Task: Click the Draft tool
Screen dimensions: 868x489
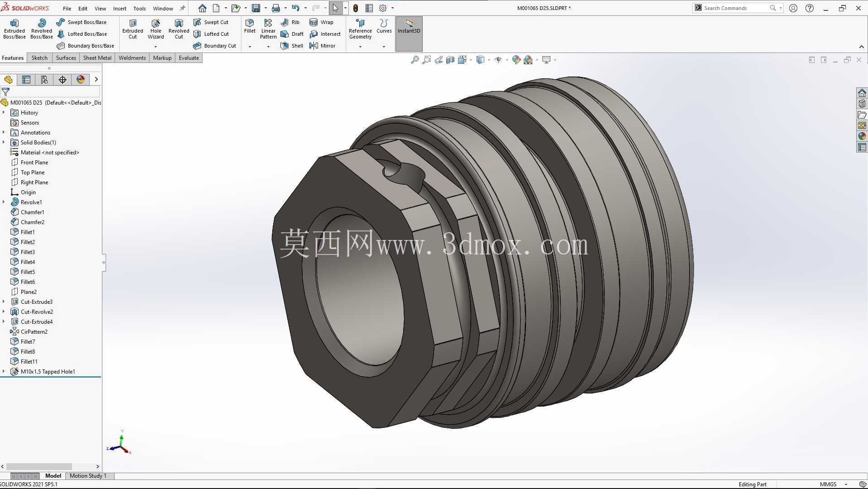Action: pyautogui.click(x=292, y=34)
